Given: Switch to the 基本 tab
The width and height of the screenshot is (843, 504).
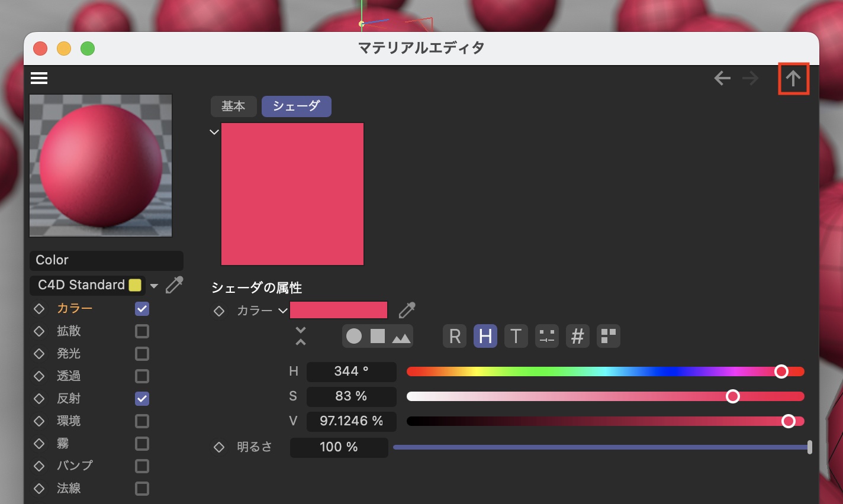Looking at the screenshot, I should tap(233, 106).
